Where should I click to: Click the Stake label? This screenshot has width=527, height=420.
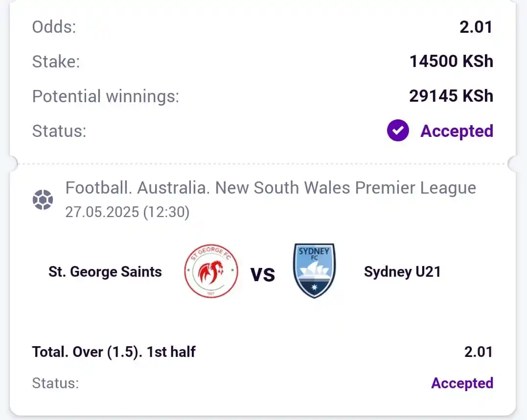point(56,62)
